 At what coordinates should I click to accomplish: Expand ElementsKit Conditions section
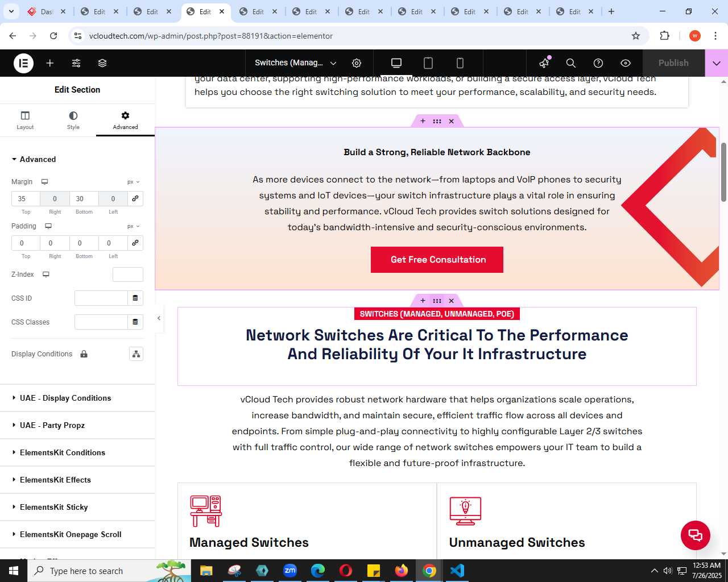pyautogui.click(x=77, y=452)
